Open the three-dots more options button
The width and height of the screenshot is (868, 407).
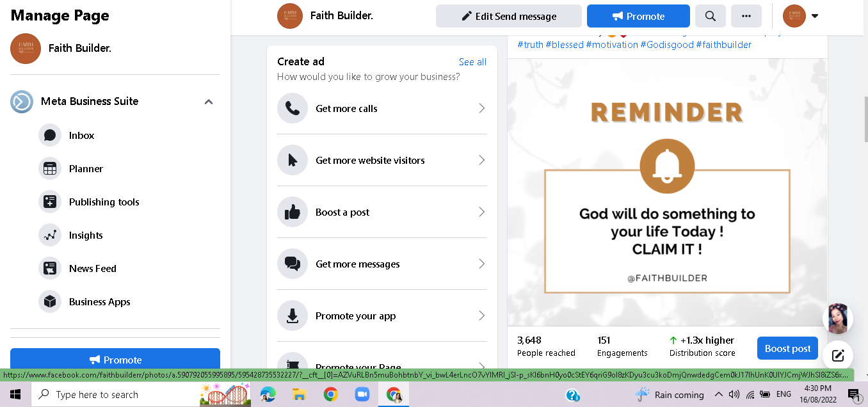746,16
